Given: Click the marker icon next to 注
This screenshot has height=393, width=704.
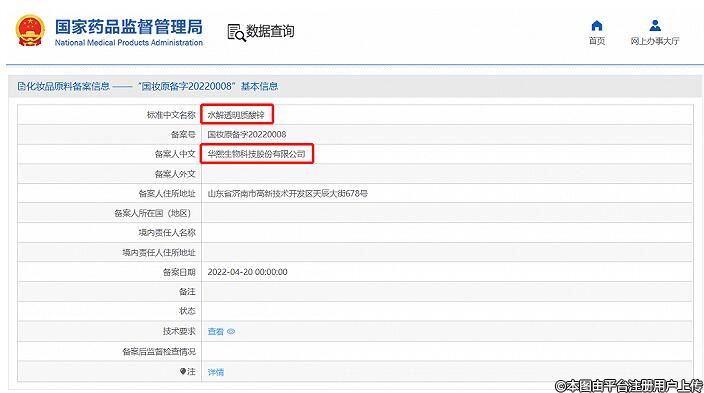Looking at the screenshot, I should point(183,371).
